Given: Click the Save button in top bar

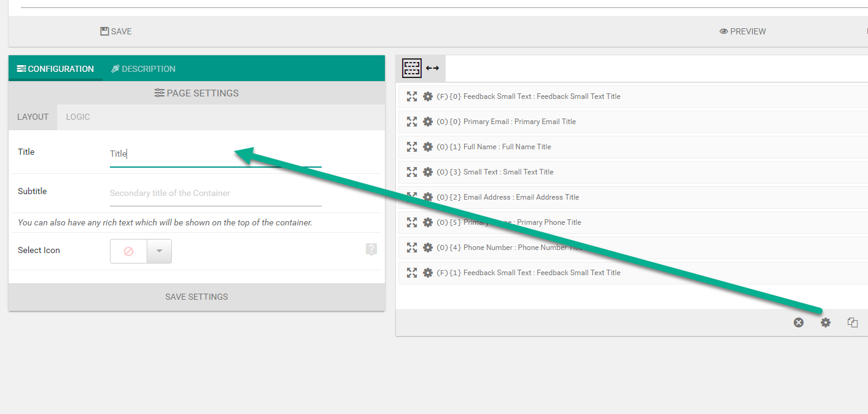Looking at the screenshot, I should [116, 31].
